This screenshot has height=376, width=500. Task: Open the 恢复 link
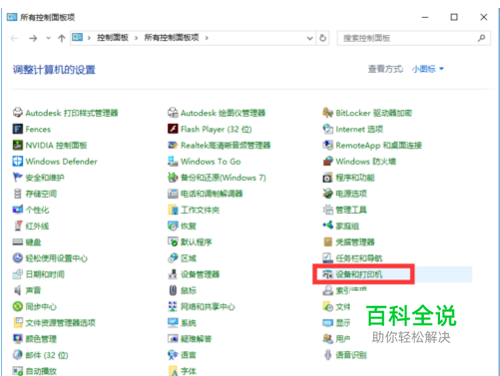[188, 226]
